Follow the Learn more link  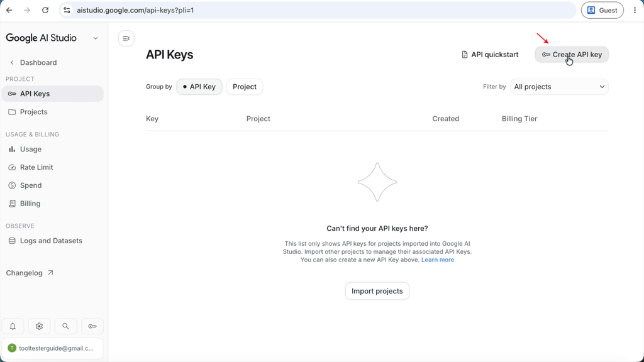point(438,260)
